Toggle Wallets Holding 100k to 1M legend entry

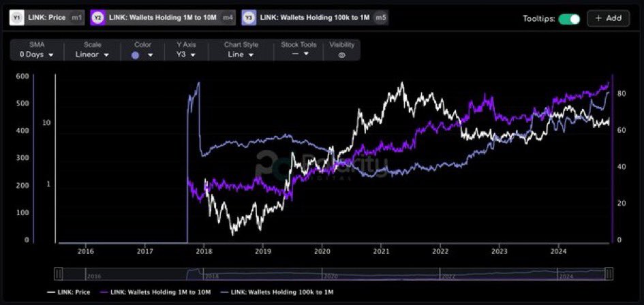[277, 292]
